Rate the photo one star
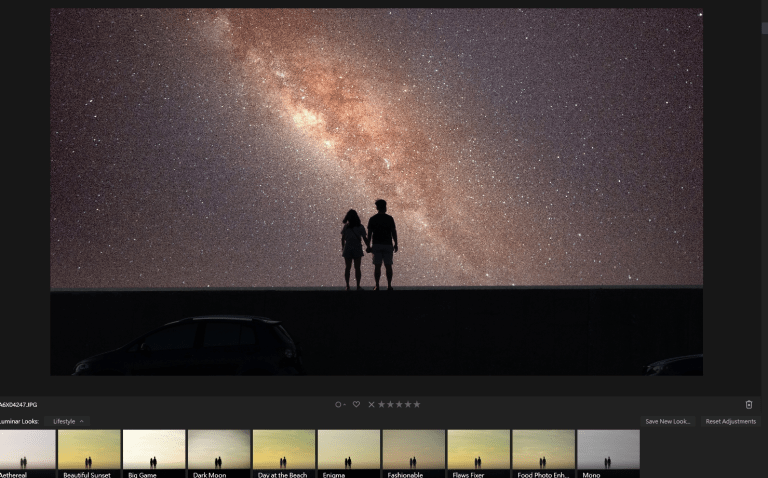The image size is (768, 478). (381, 404)
